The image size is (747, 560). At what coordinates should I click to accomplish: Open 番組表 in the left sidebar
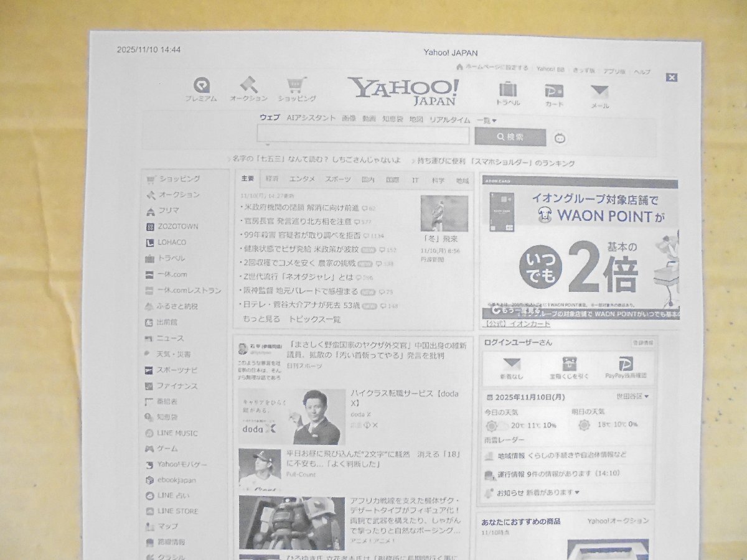tap(161, 401)
